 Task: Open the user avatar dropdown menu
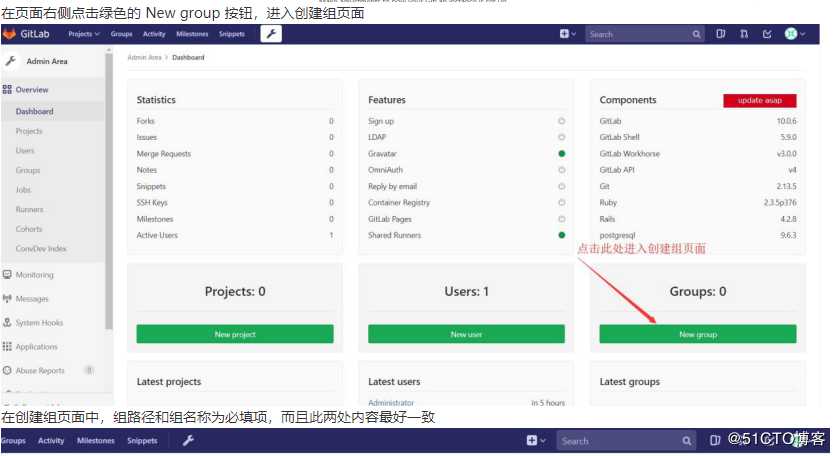(794, 34)
